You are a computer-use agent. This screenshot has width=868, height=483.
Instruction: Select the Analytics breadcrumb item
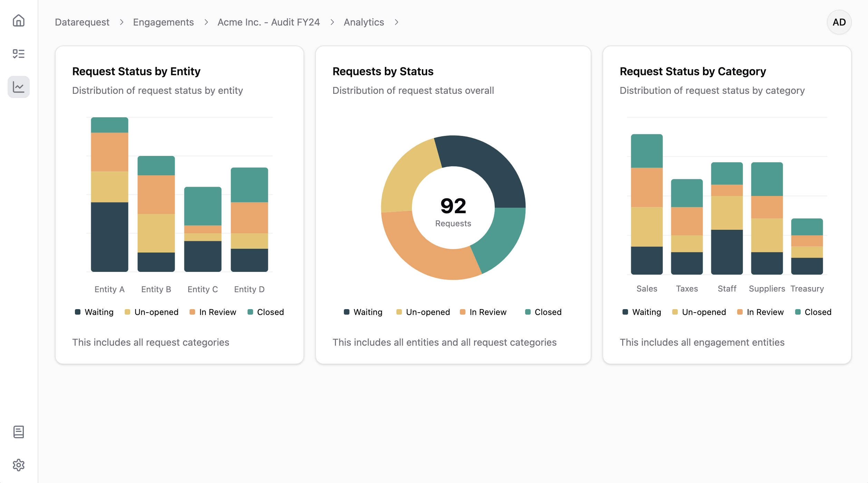pyautogui.click(x=364, y=22)
